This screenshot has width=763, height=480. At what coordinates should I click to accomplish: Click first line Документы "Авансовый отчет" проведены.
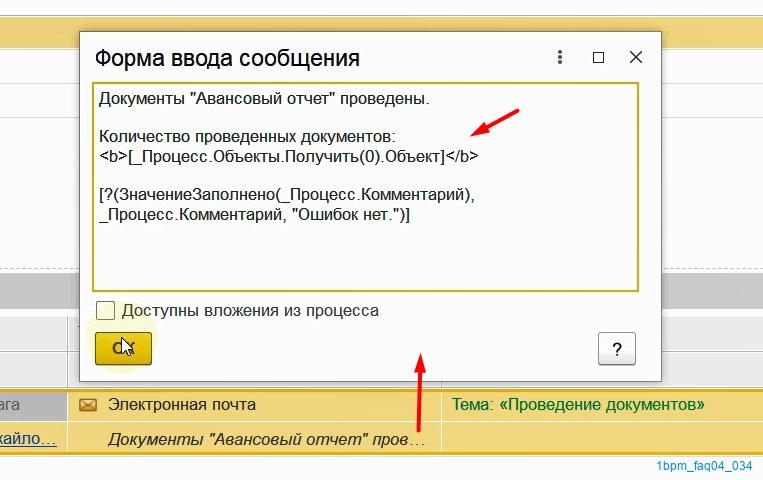(x=264, y=99)
